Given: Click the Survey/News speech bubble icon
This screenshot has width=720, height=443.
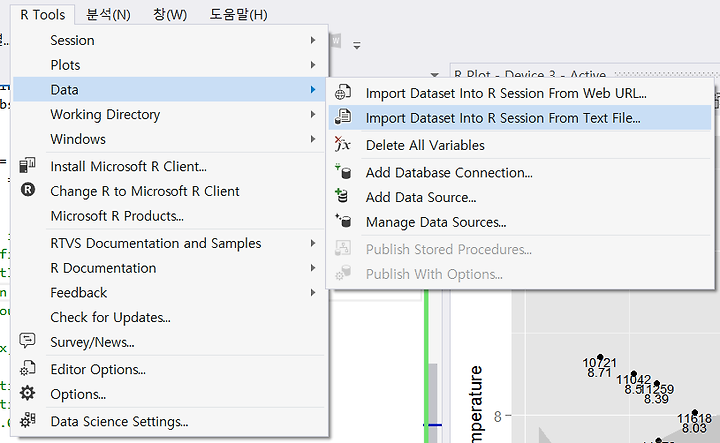Looking at the screenshot, I should click(27, 340).
